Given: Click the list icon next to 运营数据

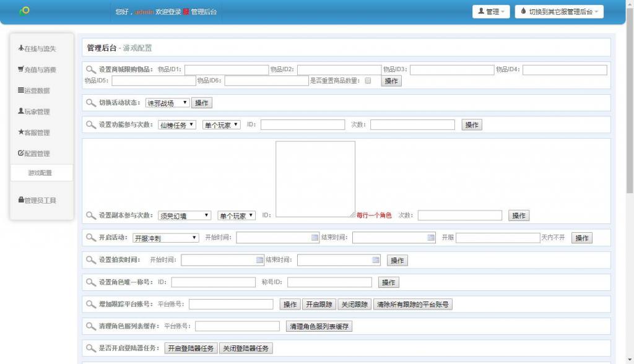Looking at the screenshot, I should coord(21,90).
